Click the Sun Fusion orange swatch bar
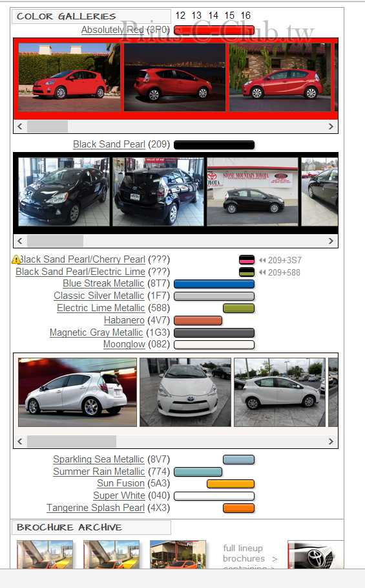365x588 pixels. click(x=231, y=484)
